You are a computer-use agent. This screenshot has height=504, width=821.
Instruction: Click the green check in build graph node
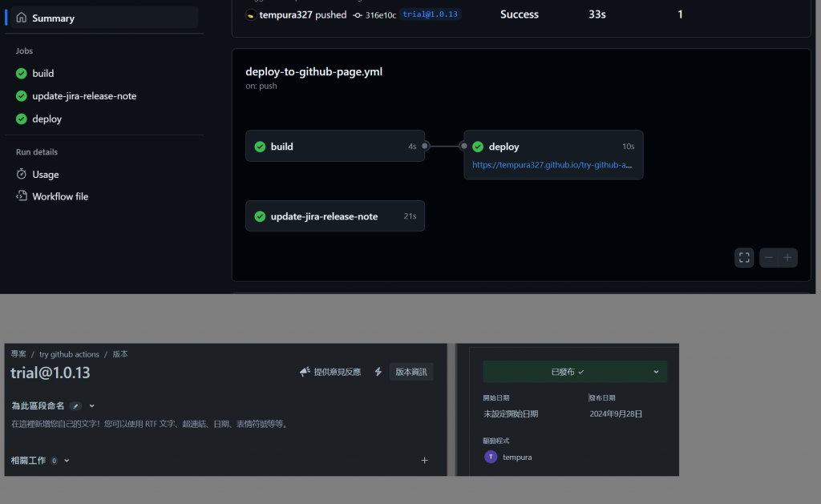[260, 147]
